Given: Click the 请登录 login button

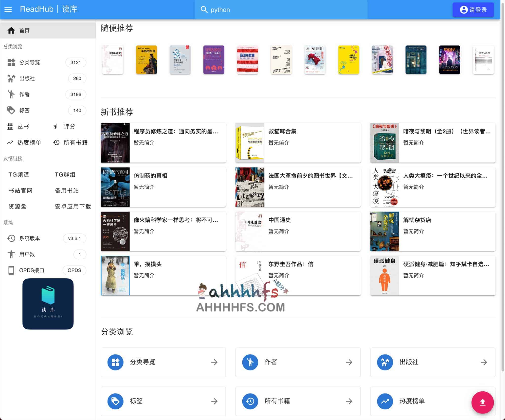Looking at the screenshot, I should point(473,9).
